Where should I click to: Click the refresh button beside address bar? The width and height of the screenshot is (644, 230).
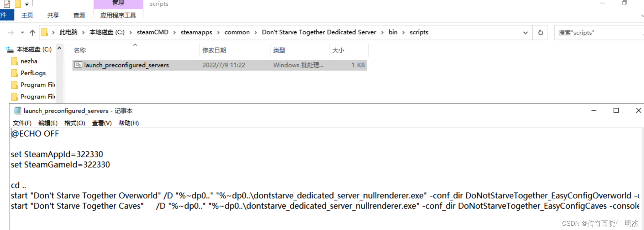[x=540, y=33]
